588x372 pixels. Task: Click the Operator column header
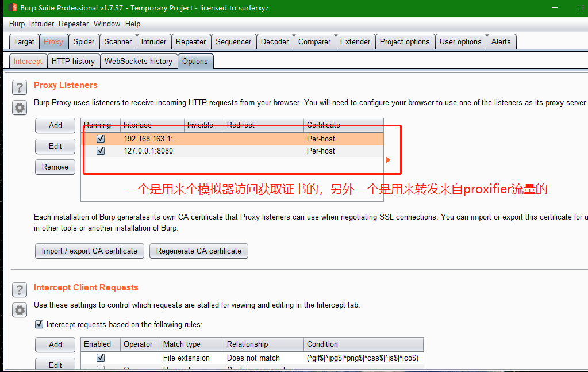click(140, 344)
